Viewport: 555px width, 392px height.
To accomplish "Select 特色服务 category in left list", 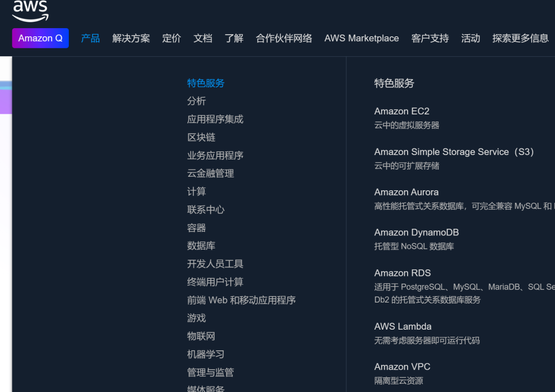I will tap(205, 83).
